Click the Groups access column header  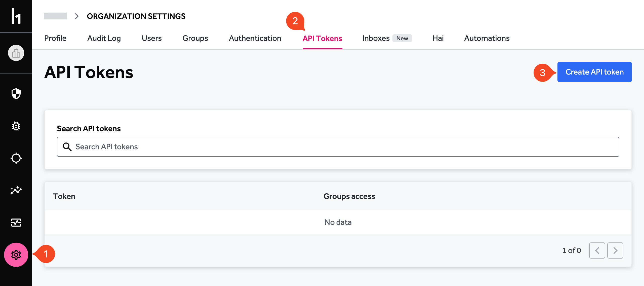[349, 196]
